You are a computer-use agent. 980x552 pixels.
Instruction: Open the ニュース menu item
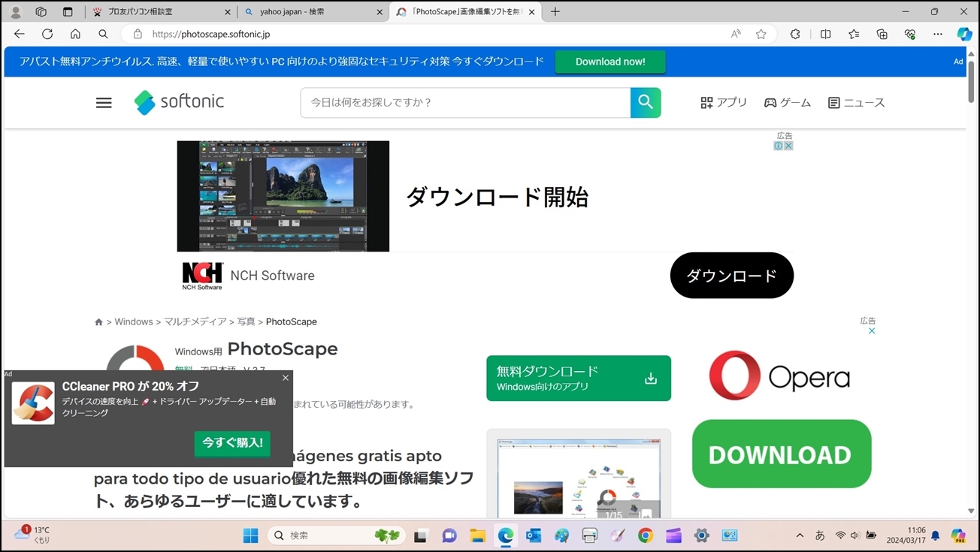(x=857, y=103)
